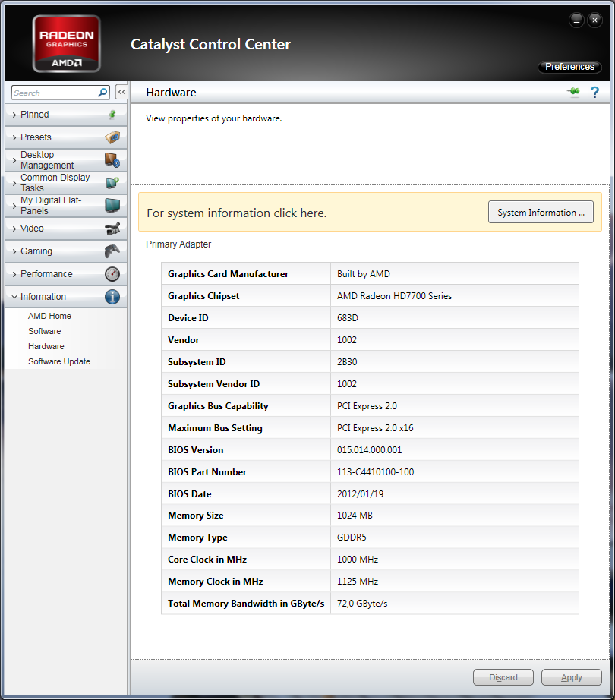Select the 'PCI Express 2.0 x16' value

coord(455,427)
